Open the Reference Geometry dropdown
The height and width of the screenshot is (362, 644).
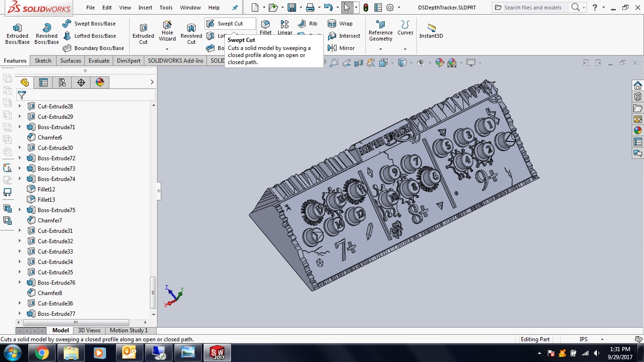380,49
